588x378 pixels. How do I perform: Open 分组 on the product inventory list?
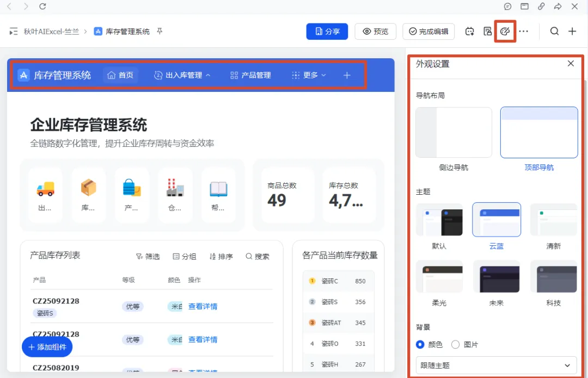[185, 256]
